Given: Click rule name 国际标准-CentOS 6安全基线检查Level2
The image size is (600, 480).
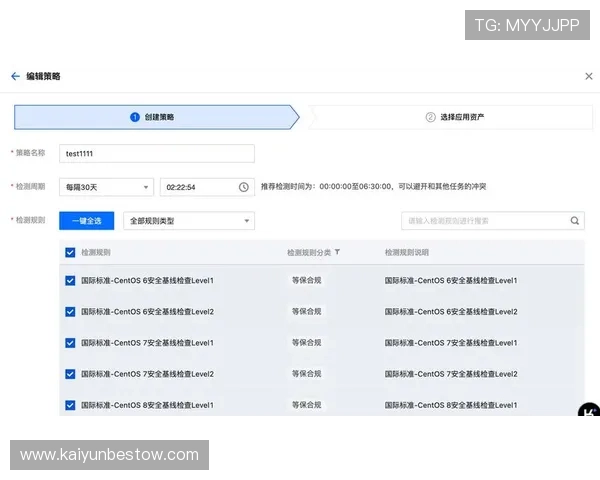Looking at the screenshot, I should tap(147, 312).
